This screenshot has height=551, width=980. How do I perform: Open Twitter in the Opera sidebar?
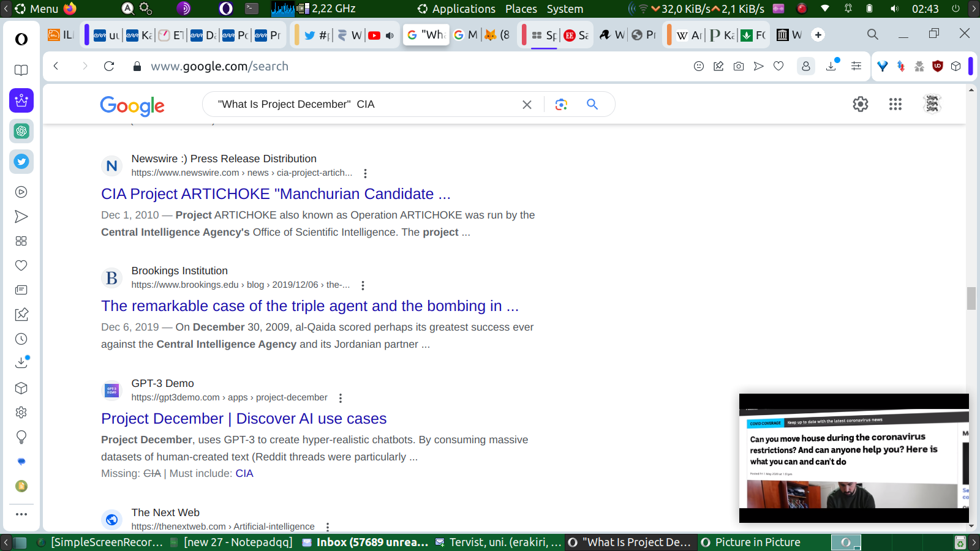click(x=21, y=162)
